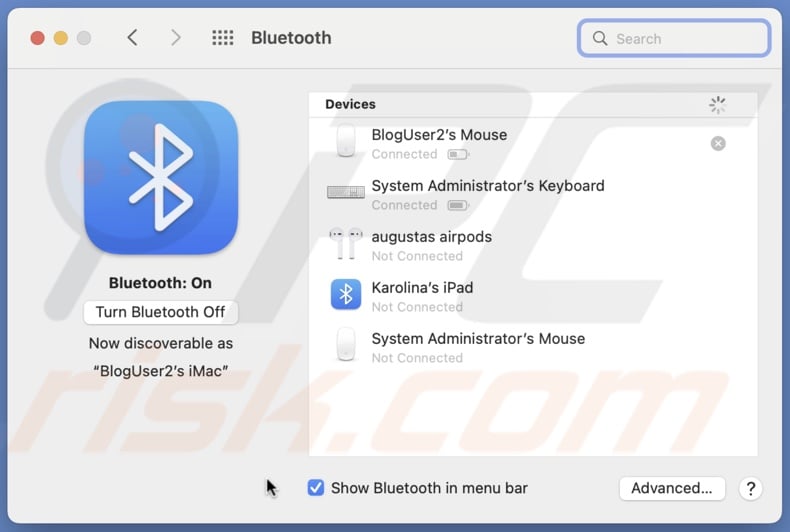This screenshot has height=532, width=790.
Task: Click BlogUser2's Mouse battery indicator
Action: (x=458, y=155)
